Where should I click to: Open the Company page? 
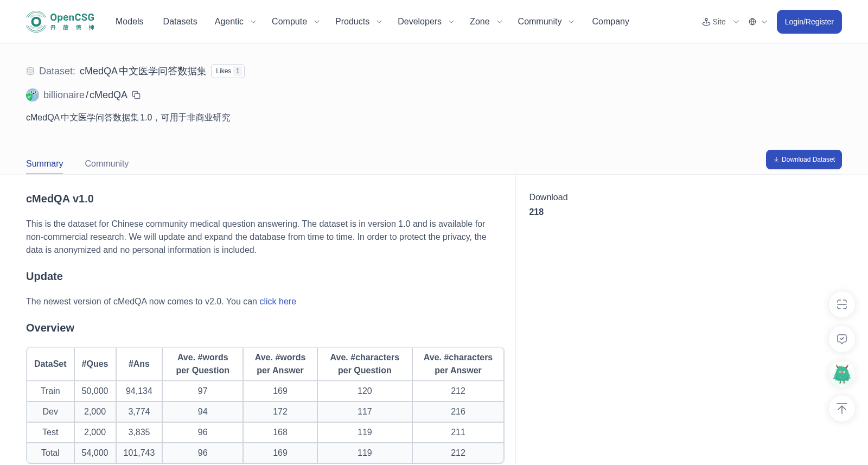611,22
